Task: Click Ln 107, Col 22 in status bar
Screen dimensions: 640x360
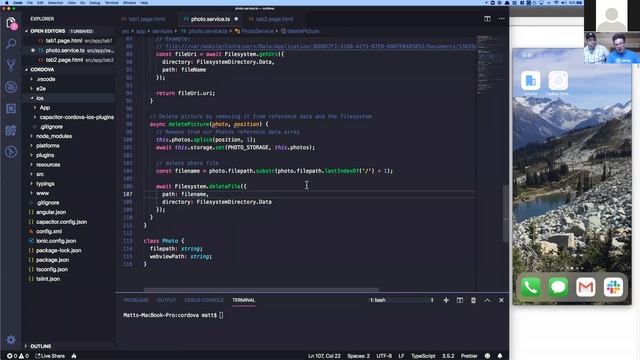Action: pos(324,356)
